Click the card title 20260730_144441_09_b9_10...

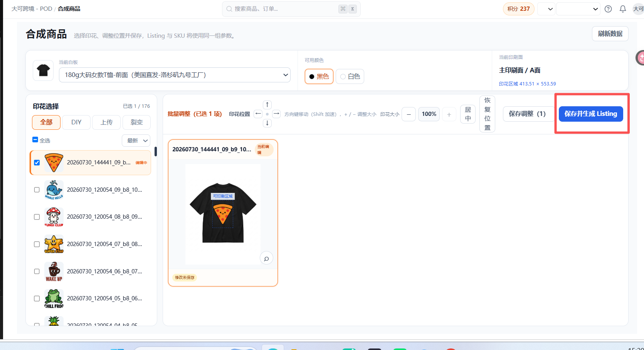point(212,149)
